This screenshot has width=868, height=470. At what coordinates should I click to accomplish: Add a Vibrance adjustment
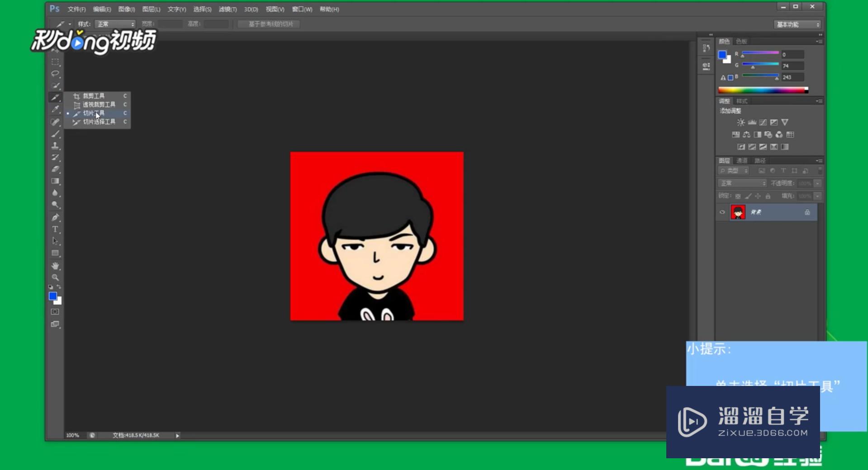click(x=785, y=122)
